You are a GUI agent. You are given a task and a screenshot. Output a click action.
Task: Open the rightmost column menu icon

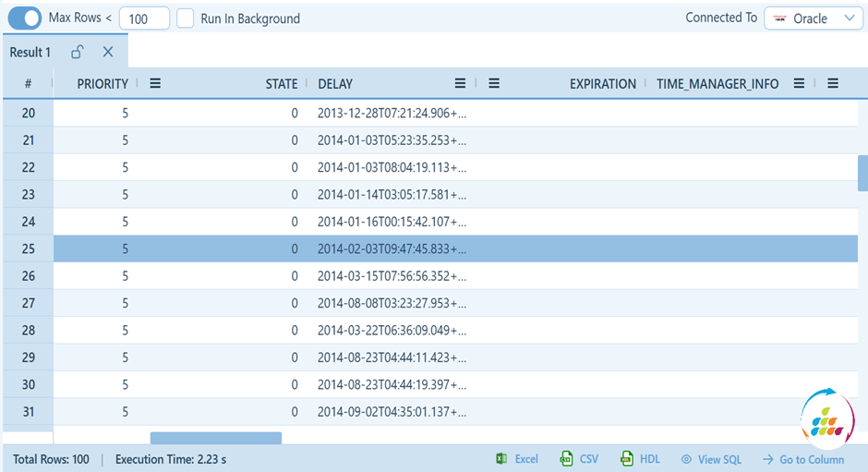[832, 84]
